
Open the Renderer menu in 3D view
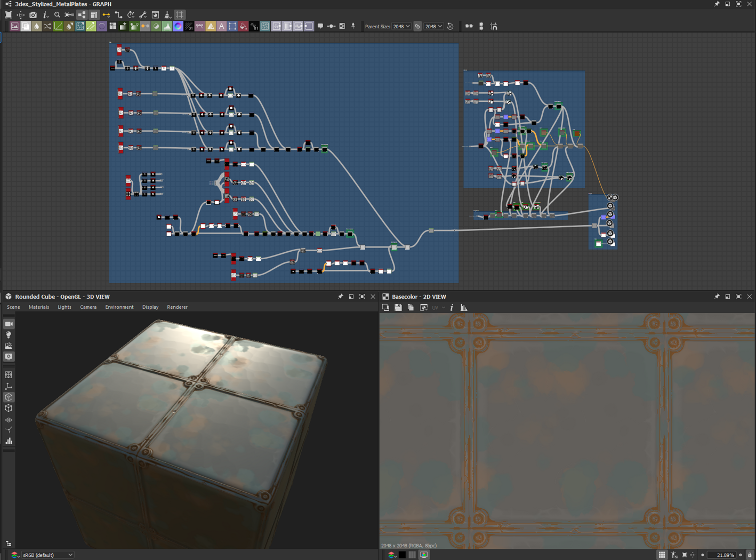pyautogui.click(x=178, y=307)
